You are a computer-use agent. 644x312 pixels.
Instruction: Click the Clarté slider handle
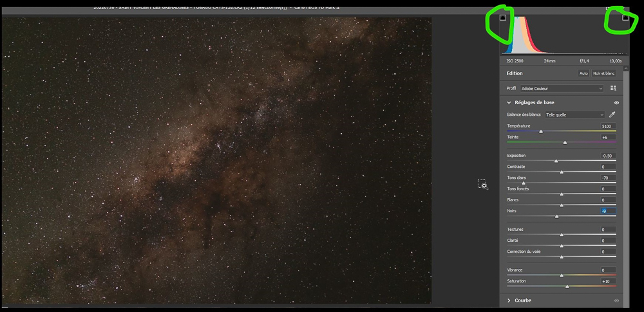click(x=562, y=246)
